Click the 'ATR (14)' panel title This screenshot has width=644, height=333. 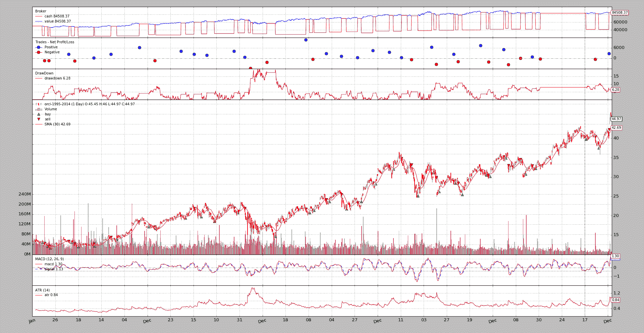tap(42, 290)
